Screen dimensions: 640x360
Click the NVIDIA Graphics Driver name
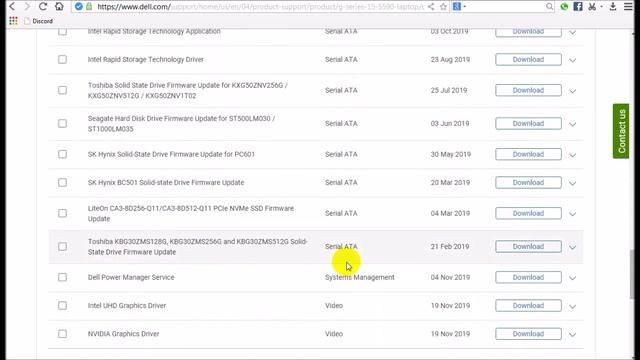123,333
